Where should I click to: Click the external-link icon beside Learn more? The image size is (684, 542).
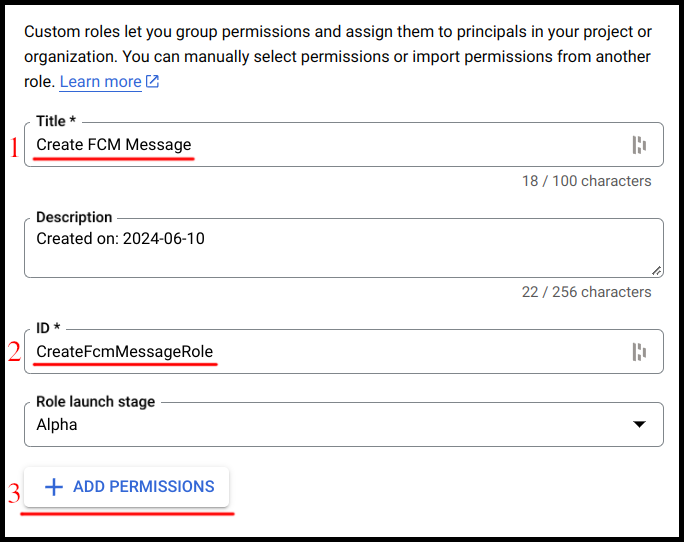click(x=152, y=82)
